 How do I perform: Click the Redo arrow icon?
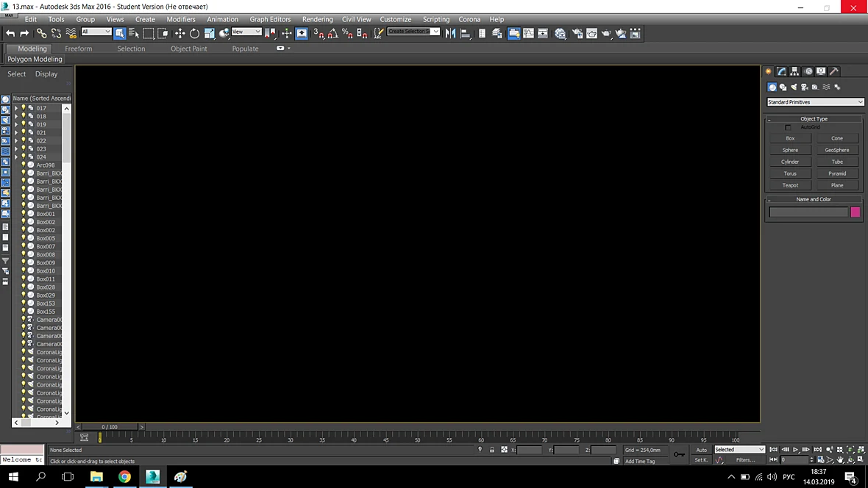24,33
